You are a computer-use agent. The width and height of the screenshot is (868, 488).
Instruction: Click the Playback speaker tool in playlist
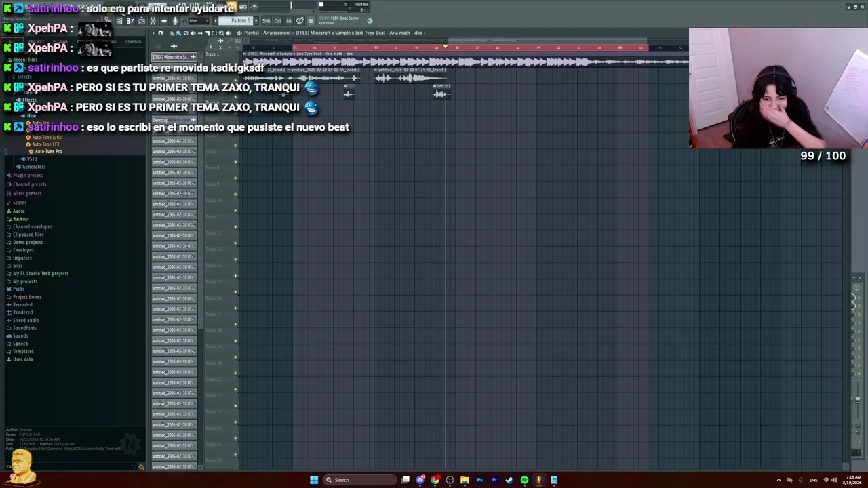(x=229, y=33)
